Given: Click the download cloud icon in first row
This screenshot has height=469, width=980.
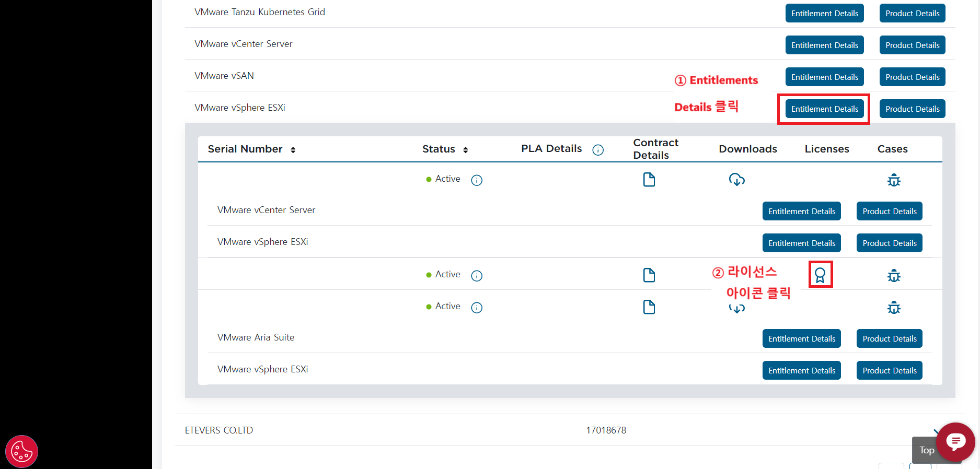Looking at the screenshot, I should tap(736, 180).
